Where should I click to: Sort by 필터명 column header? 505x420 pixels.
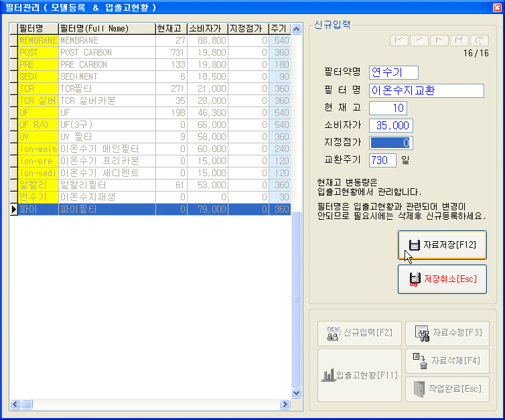38,29
